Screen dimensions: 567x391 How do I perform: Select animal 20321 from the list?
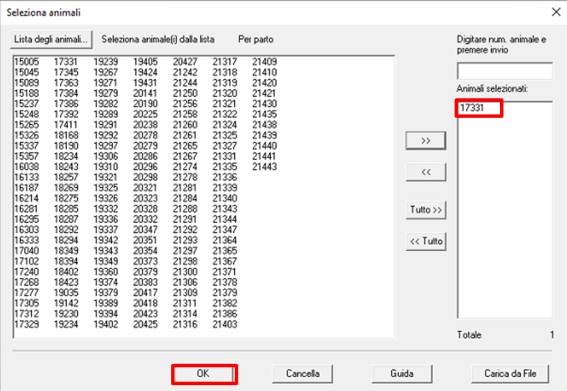145,188
